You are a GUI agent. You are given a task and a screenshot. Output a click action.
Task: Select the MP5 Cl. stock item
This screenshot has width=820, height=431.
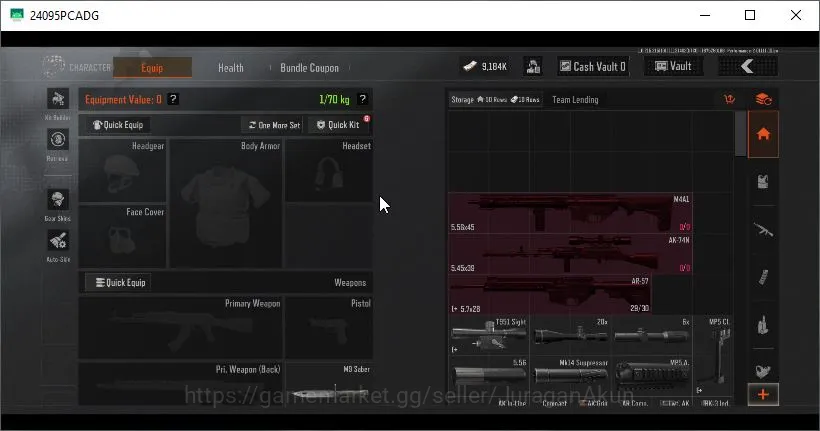click(713, 356)
